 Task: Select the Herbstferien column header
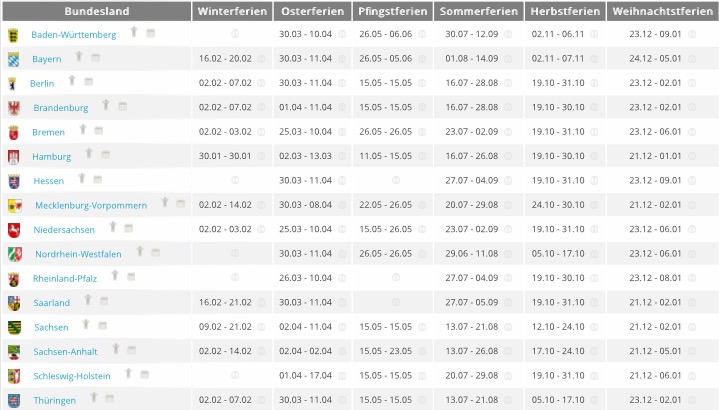[x=567, y=10]
